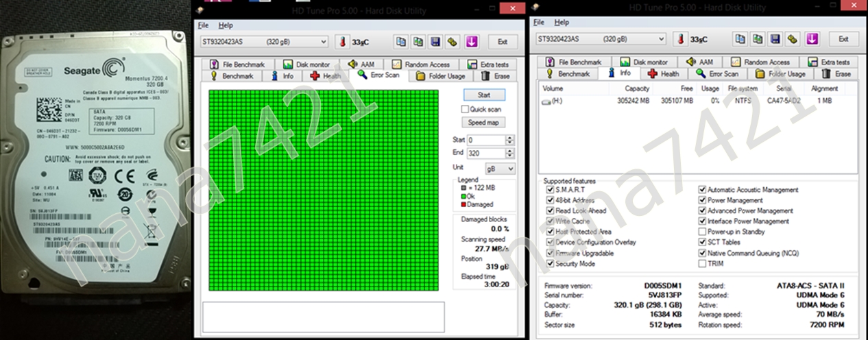The width and height of the screenshot is (868, 340).
Task: Switch to Health tab in Info window
Action: (x=664, y=73)
